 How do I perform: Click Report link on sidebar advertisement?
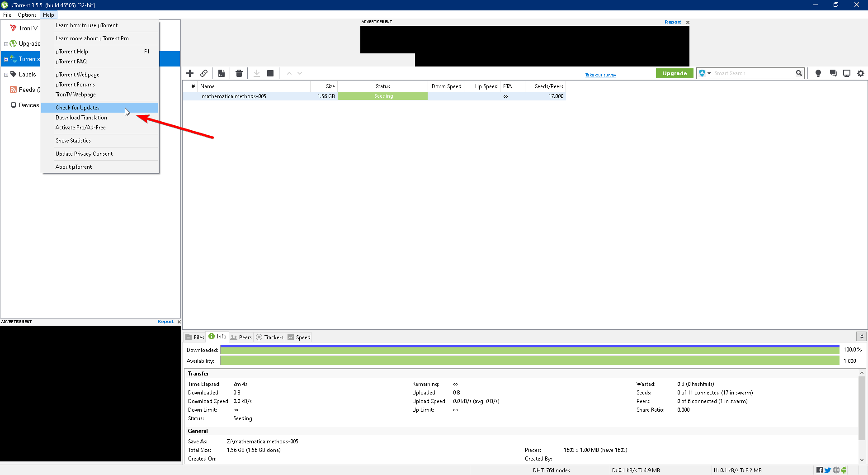[x=165, y=322]
